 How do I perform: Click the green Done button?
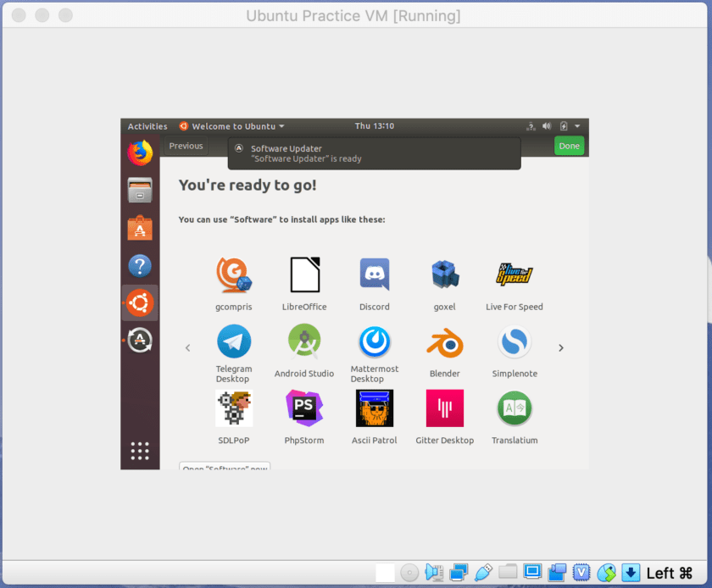coord(569,147)
